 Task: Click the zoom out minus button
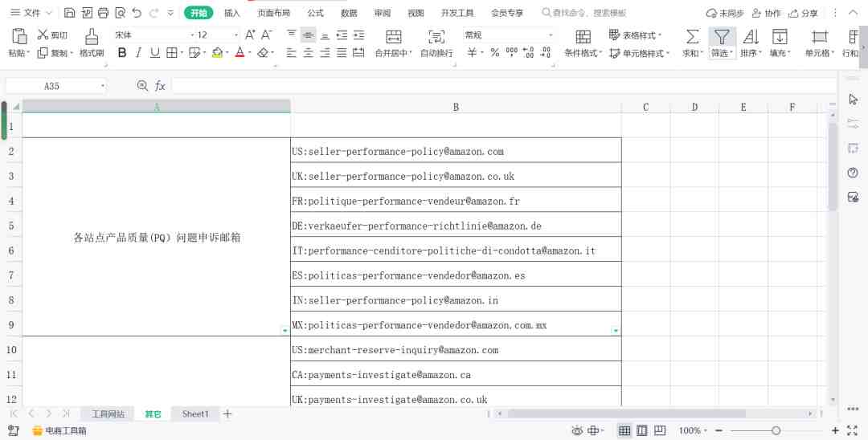pos(719,430)
